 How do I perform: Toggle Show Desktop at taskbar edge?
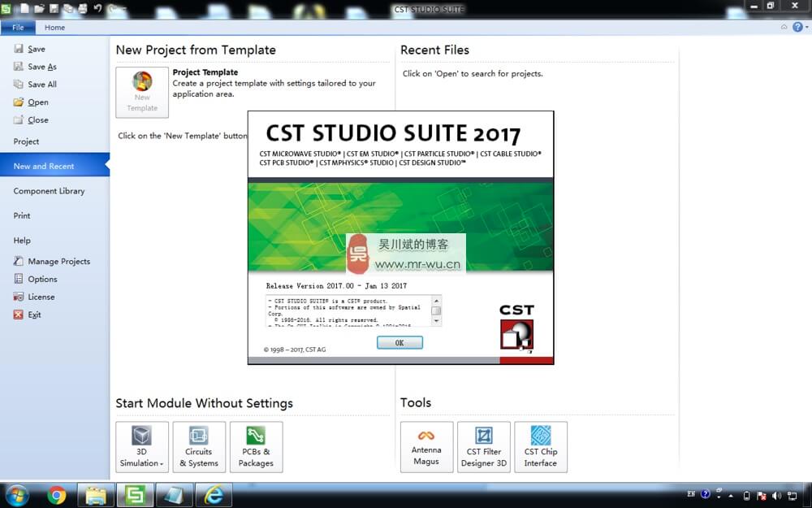point(809,494)
